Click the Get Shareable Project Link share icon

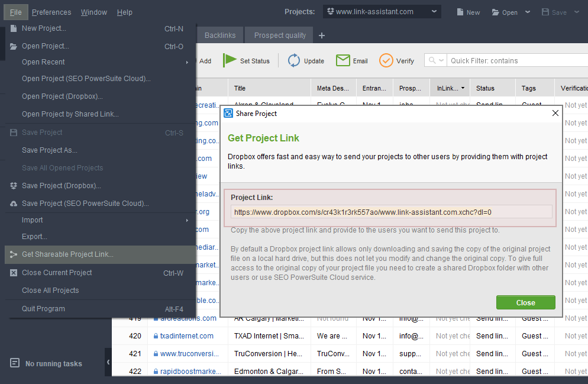coord(14,254)
